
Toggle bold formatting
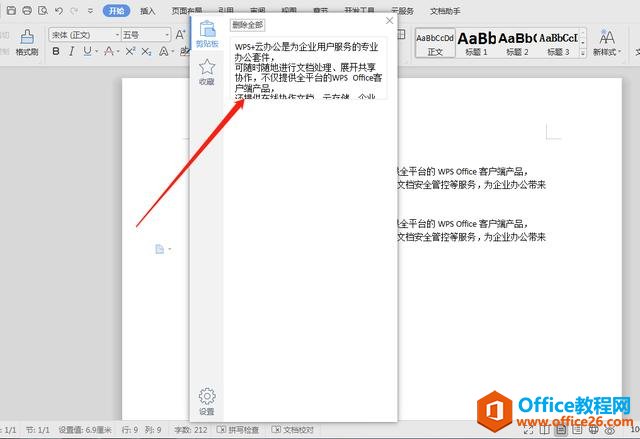click(x=56, y=51)
